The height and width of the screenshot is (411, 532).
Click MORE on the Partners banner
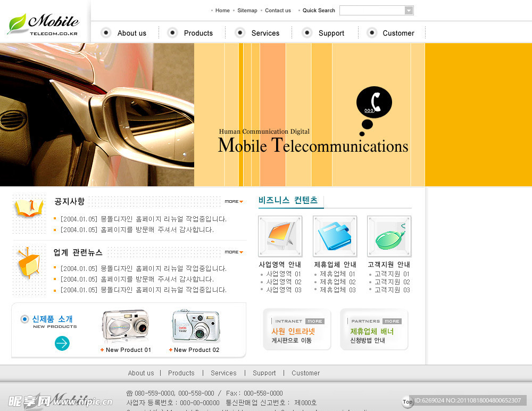(x=392, y=321)
